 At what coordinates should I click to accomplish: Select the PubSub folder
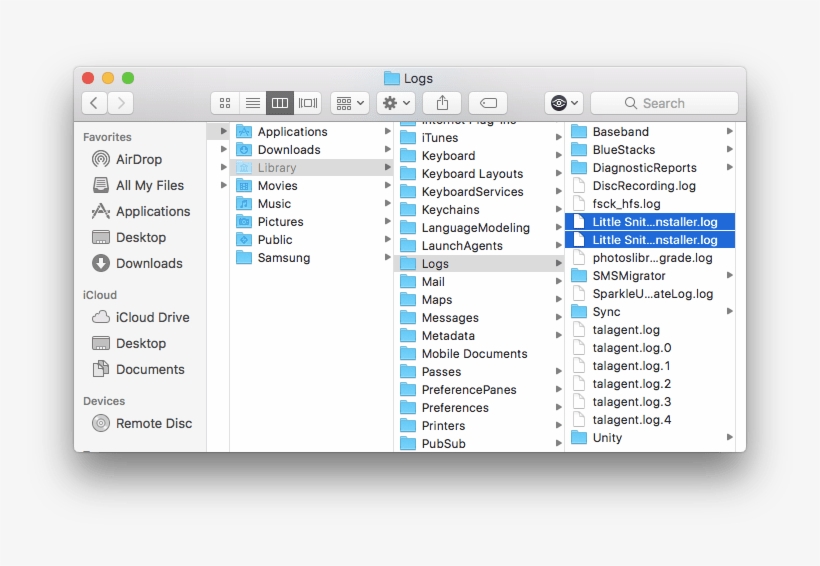[x=480, y=444]
